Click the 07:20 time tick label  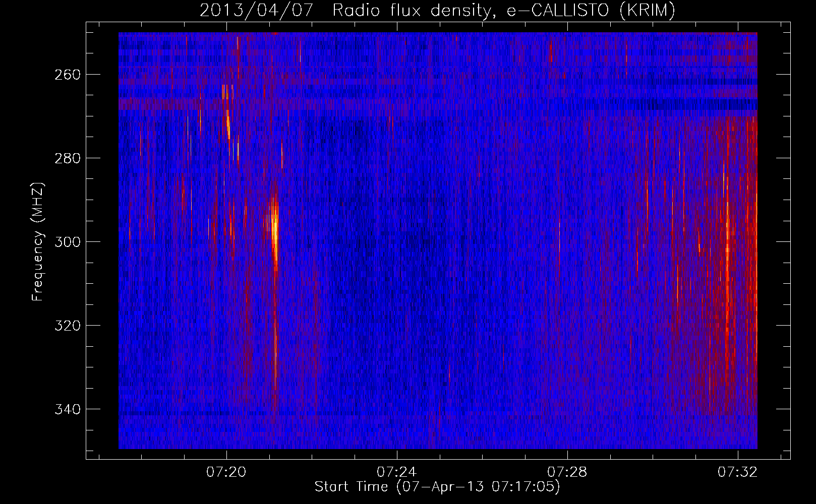[226, 472]
